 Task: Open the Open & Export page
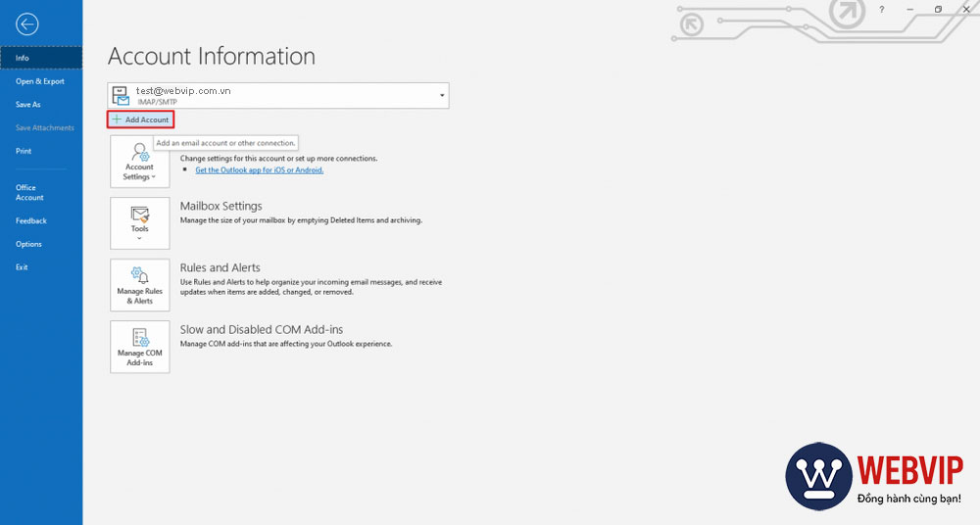41,81
